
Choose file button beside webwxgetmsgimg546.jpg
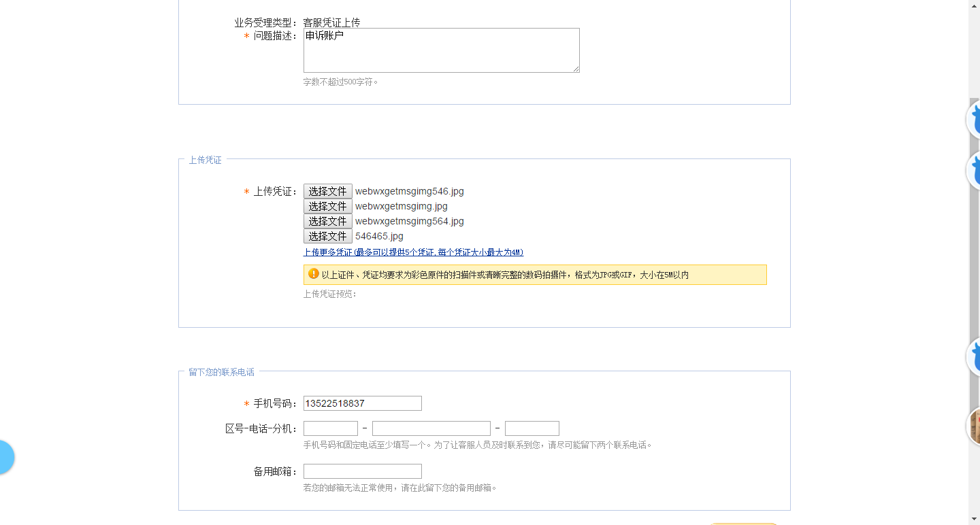(327, 191)
